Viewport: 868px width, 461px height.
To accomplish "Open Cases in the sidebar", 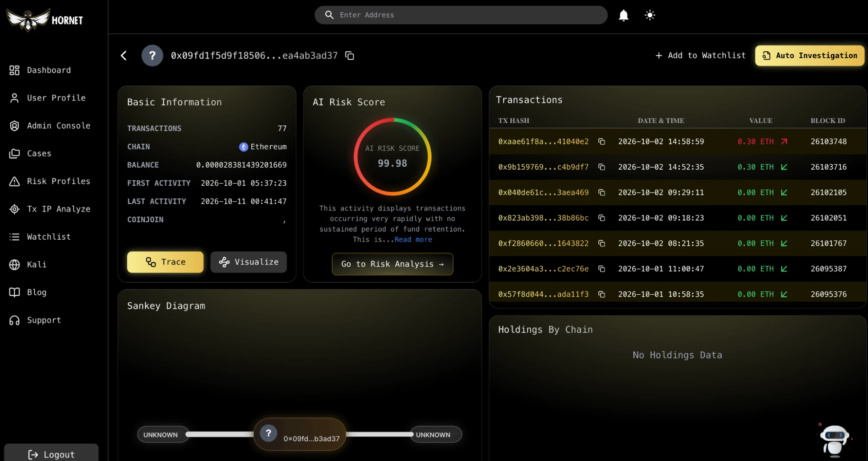I will click(30, 154).
